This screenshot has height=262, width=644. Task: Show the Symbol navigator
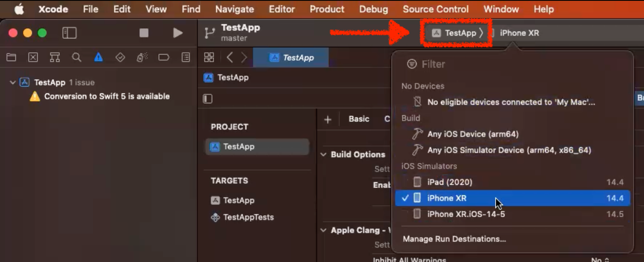pos(55,57)
